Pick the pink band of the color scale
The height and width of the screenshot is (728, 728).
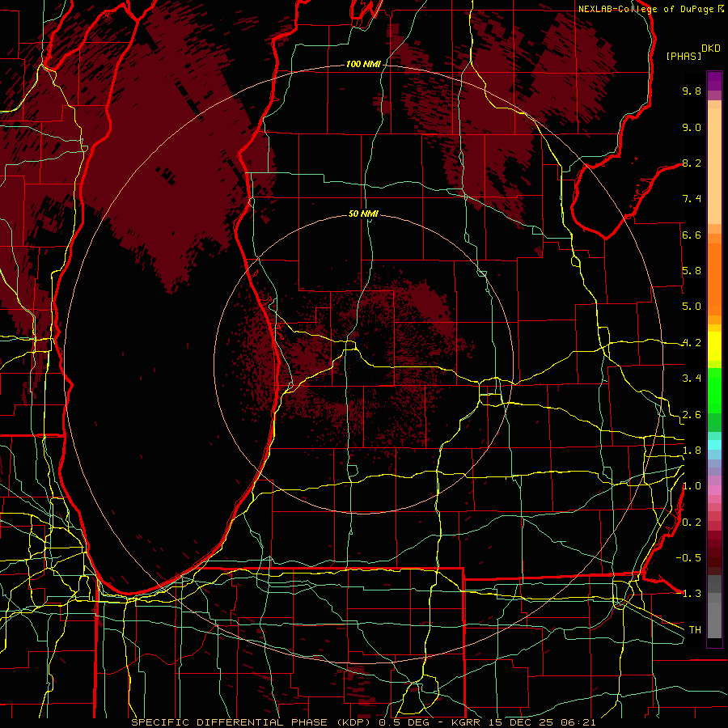click(714, 490)
